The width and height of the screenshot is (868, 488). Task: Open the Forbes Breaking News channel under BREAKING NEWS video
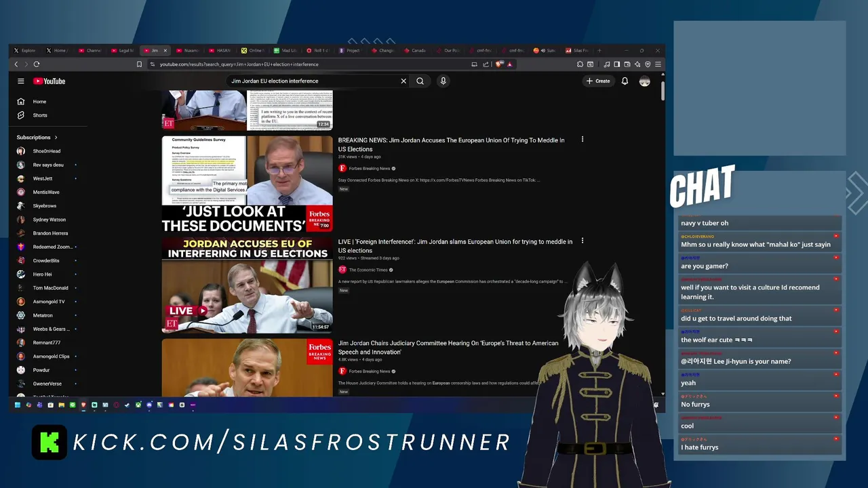click(x=369, y=169)
